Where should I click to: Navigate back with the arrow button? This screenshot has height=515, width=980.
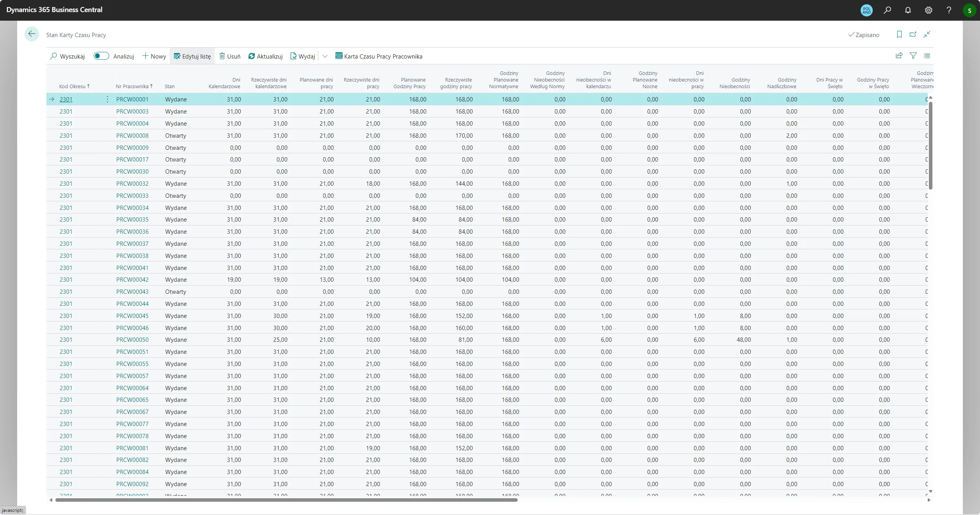32,34
